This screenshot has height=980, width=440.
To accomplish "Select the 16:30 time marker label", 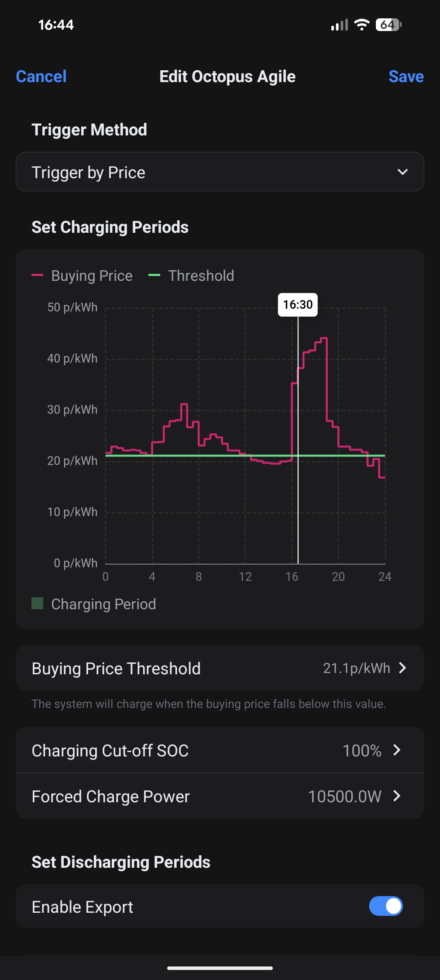I will [x=298, y=304].
